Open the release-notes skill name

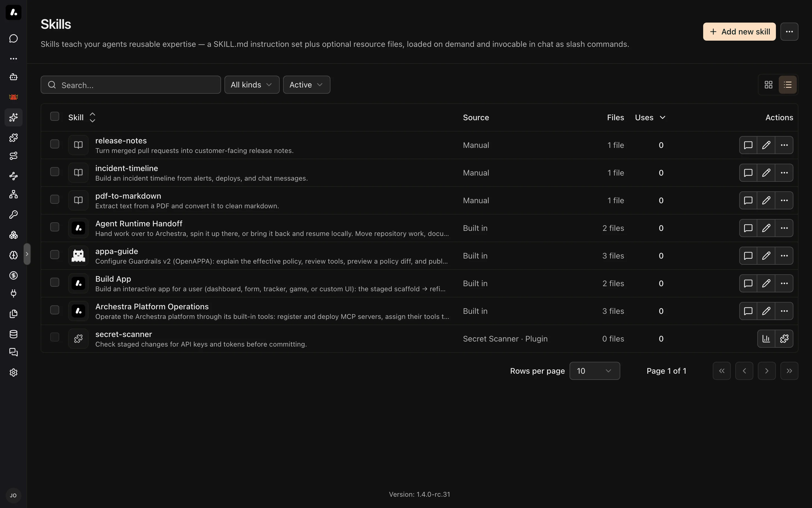tap(121, 141)
